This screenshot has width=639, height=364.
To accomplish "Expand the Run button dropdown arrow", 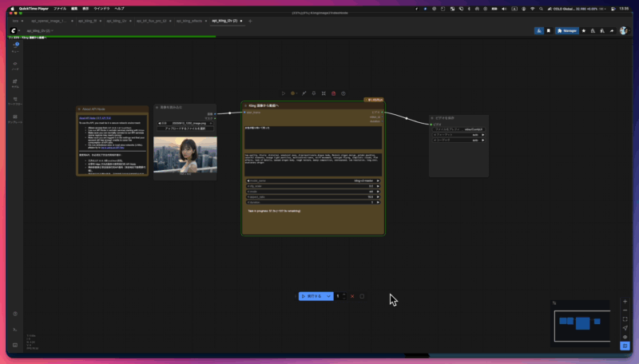I will point(329,296).
